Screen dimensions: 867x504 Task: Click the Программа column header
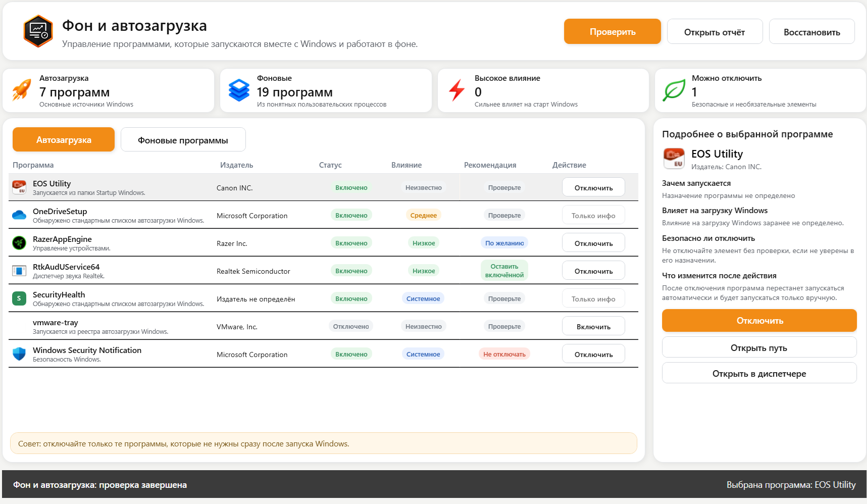coord(33,165)
